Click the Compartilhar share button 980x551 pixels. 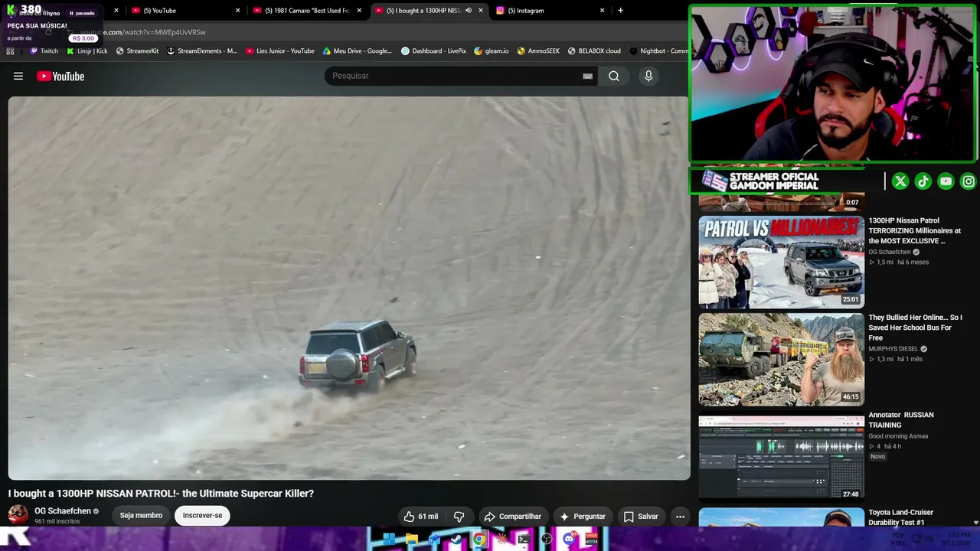pyautogui.click(x=512, y=517)
